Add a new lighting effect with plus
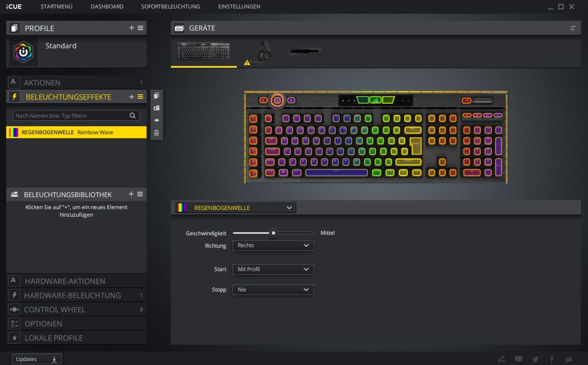The image size is (588, 365). click(131, 96)
